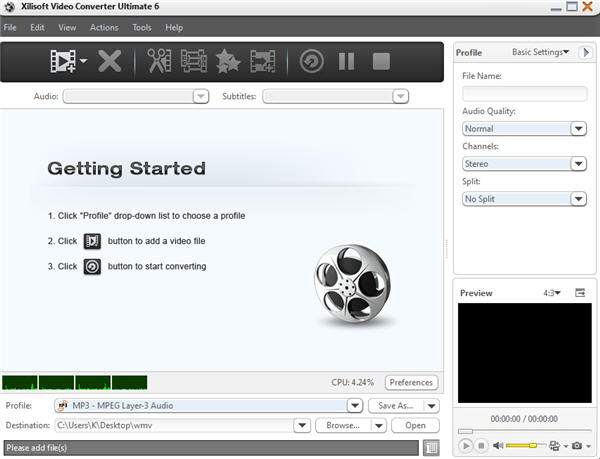Viewport: 600px width, 459px height.
Task: Minimize the Xilisoft window
Action: coord(556,8)
